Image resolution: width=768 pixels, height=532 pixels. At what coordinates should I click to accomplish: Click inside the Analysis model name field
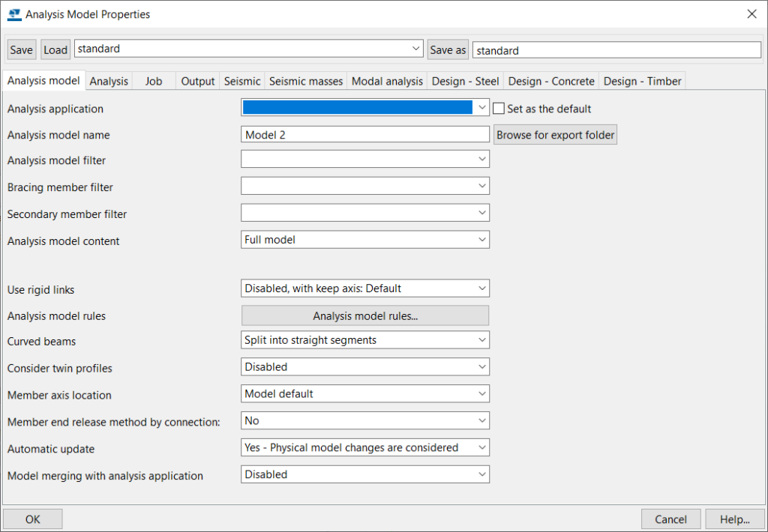pos(364,134)
